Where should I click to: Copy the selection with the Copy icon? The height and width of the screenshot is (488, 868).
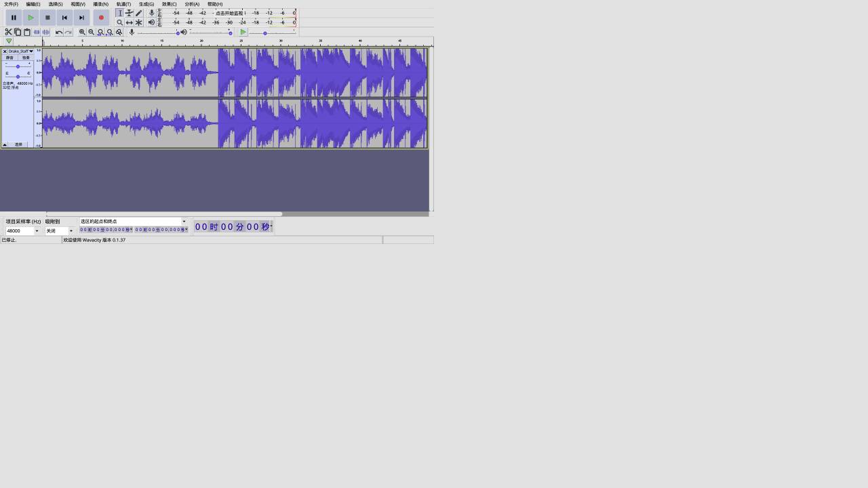click(18, 32)
